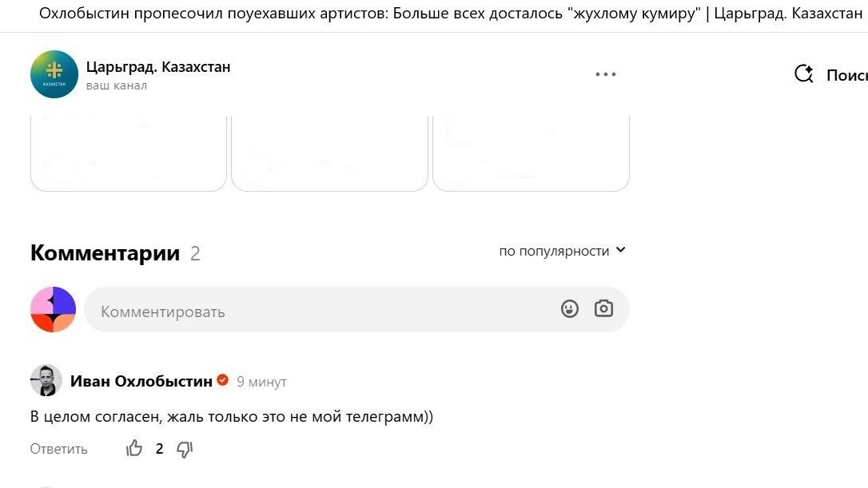Expand the chevron next to comment sorting
Image resolution: width=868 pixels, height=488 pixels.
coord(620,250)
